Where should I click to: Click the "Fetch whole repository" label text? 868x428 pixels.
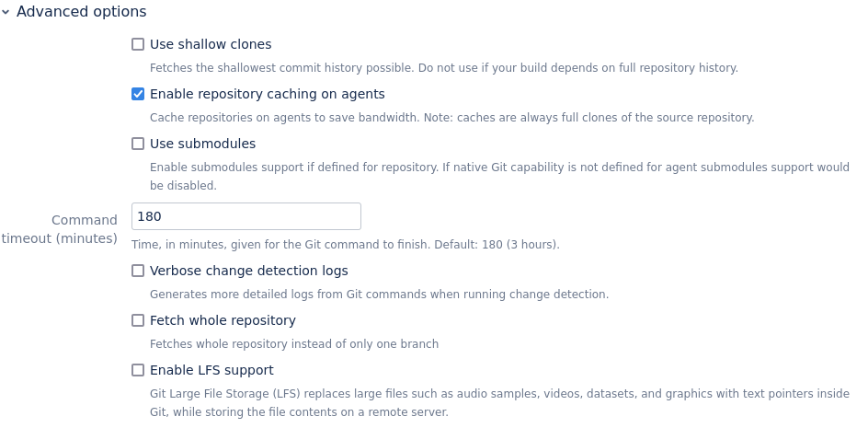coord(223,320)
